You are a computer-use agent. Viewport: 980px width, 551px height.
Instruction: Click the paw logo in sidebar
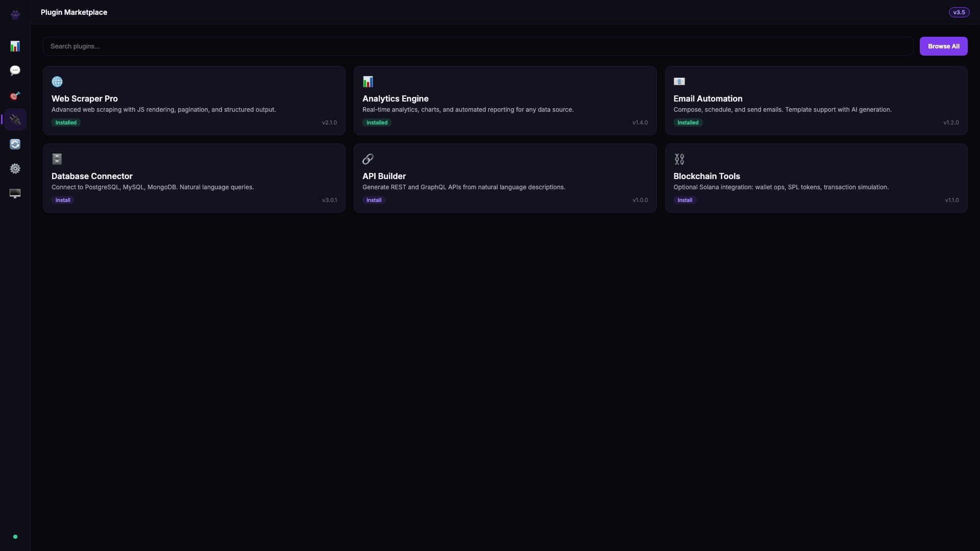pos(15,14)
